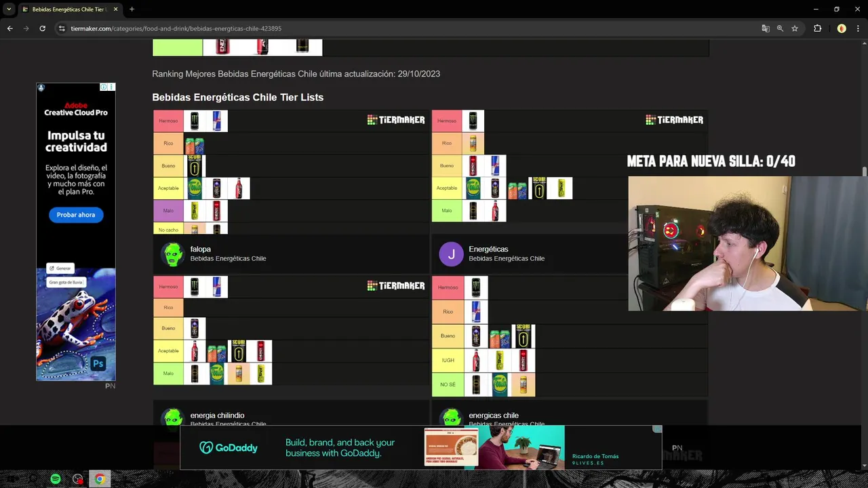This screenshot has width=868, height=488.
Task: Click the Red Bull can in energicas chile Rico row
Action: pos(476,312)
